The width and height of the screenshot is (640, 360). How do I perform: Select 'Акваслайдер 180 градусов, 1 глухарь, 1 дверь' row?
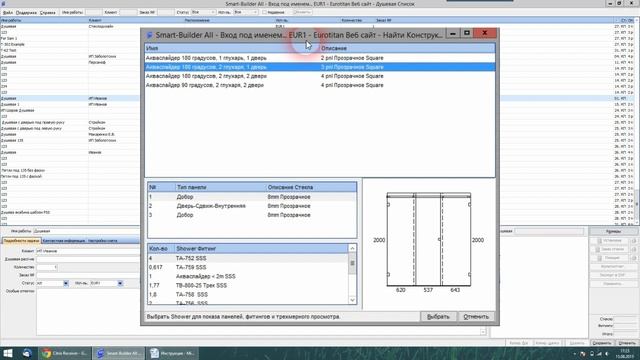(320, 58)
